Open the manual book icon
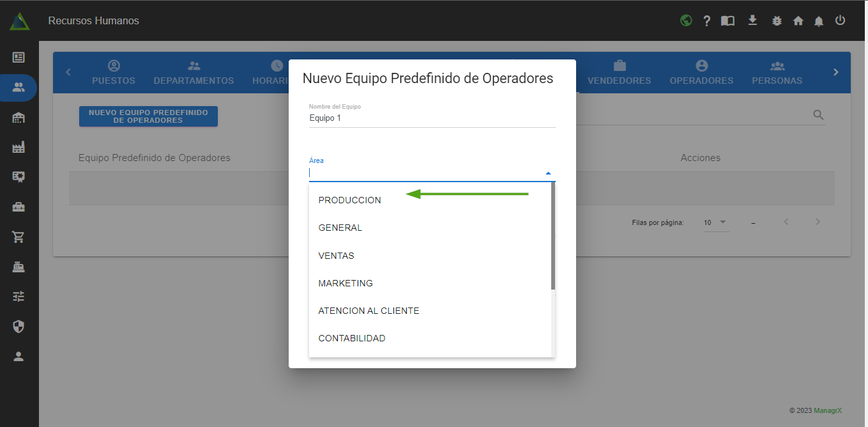The width and height of the screenshot is (868, 427). pyautogui.click(x=727, y=20)
